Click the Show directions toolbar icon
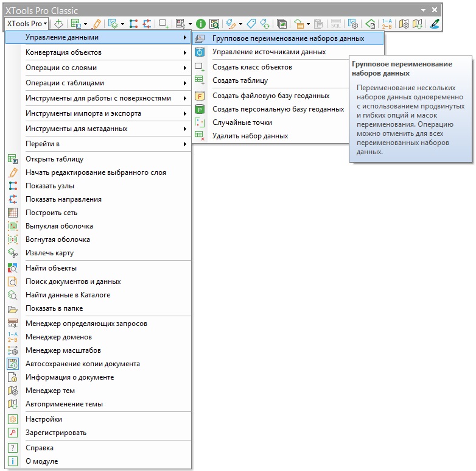Screen dimensions: 476x471 [147, 23]
